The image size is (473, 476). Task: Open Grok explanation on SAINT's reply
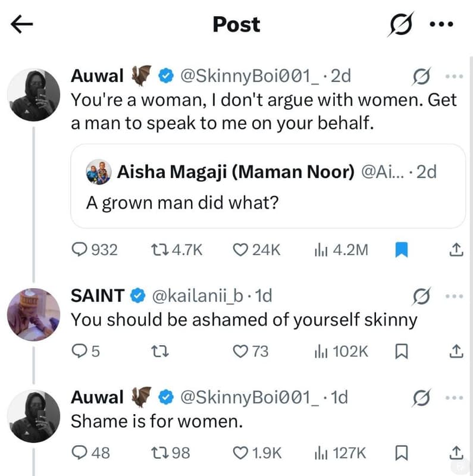click(422, 295)
